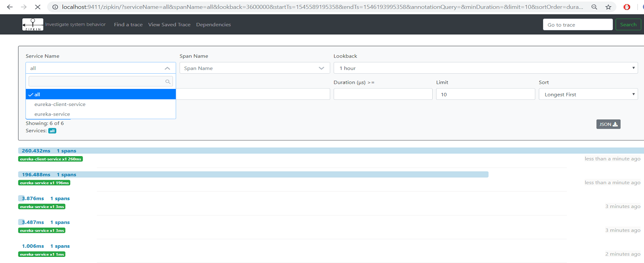The height and width of the screenshot is (263, 644).
Task: Collapse the Service Name dropdown via its chevron
Action: tap(168, 68)
